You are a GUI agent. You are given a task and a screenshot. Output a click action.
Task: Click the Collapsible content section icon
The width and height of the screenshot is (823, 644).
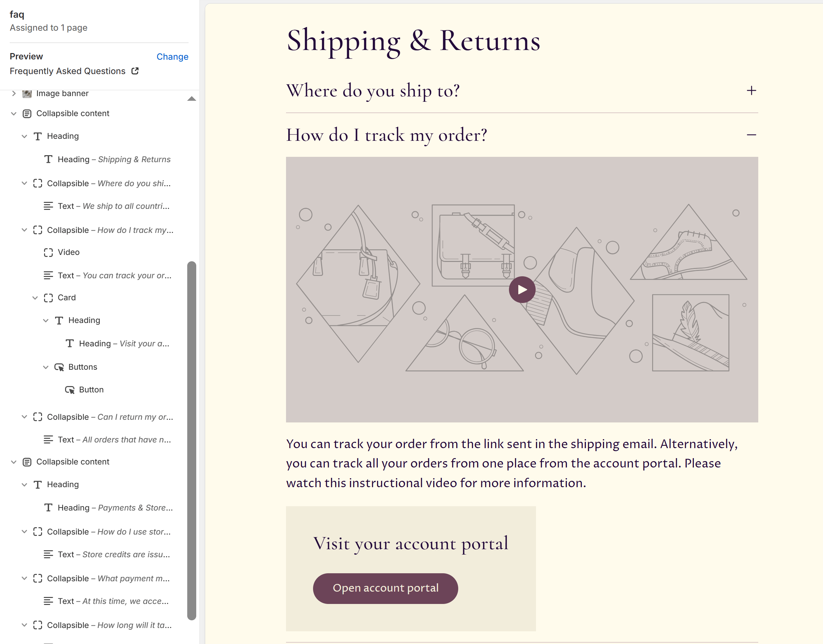pos(26,113)
